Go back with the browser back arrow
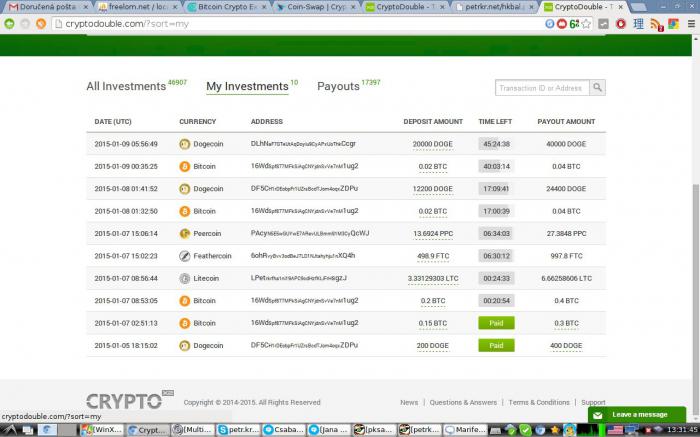700x437 pixels. [9, 24]
